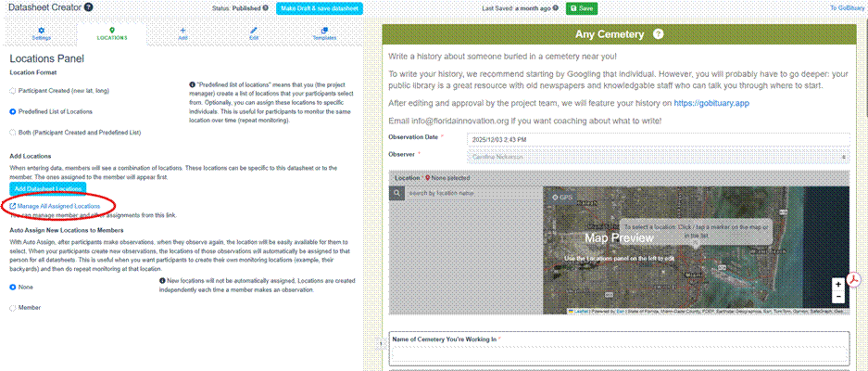Select Predefined List of Locations option

click(x=13, y=111)
